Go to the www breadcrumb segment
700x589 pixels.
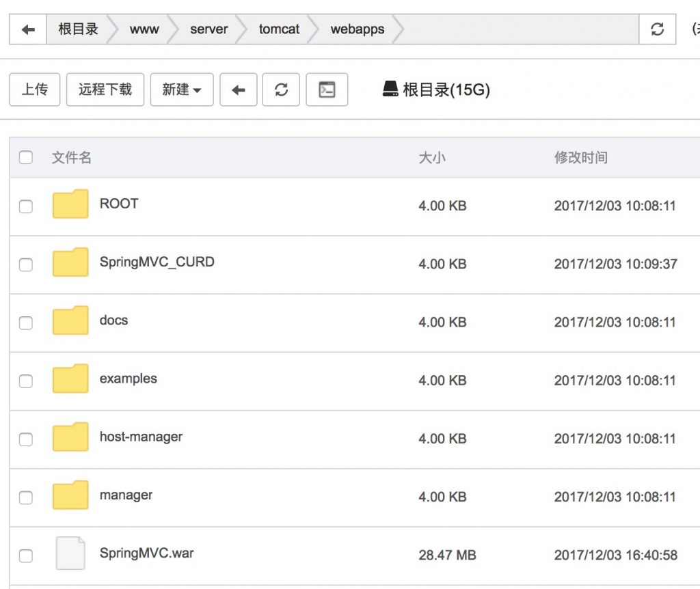[x=144, y=29]
